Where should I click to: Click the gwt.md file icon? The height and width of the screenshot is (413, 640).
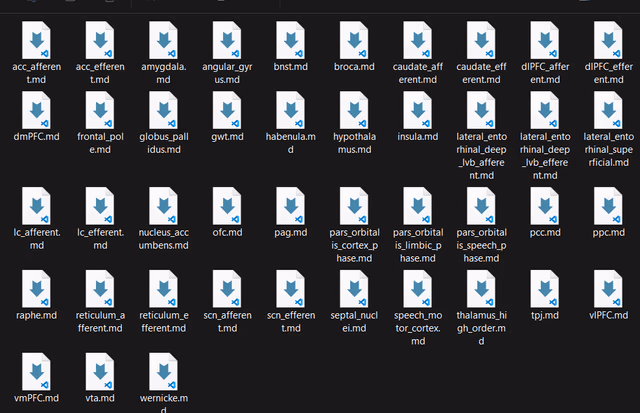coord(227,110)
